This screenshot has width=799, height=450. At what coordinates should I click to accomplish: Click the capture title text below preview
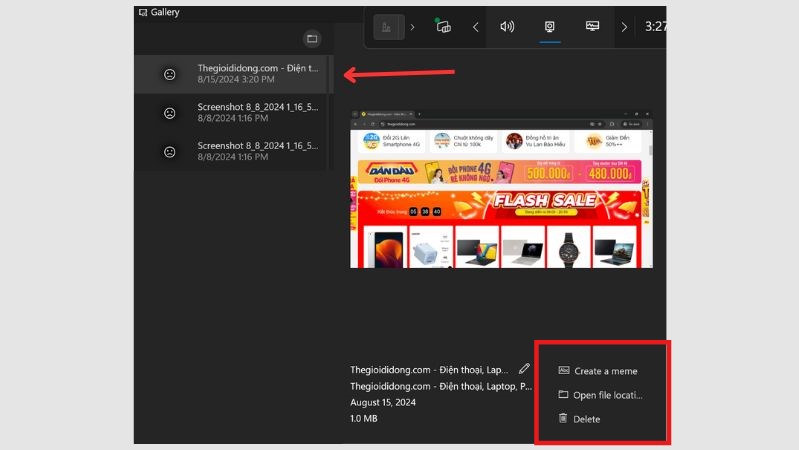pyautogui.click(x=429, y=369)
